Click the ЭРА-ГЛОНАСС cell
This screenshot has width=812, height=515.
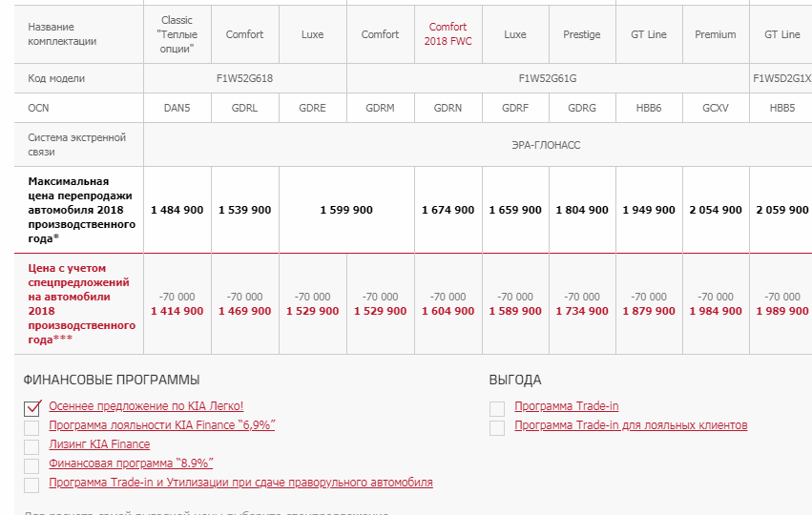coord(546,146)
